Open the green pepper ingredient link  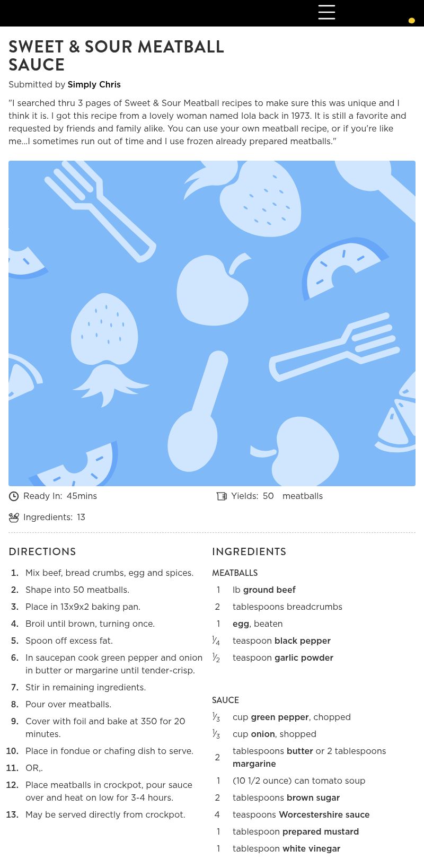(280, 717)
